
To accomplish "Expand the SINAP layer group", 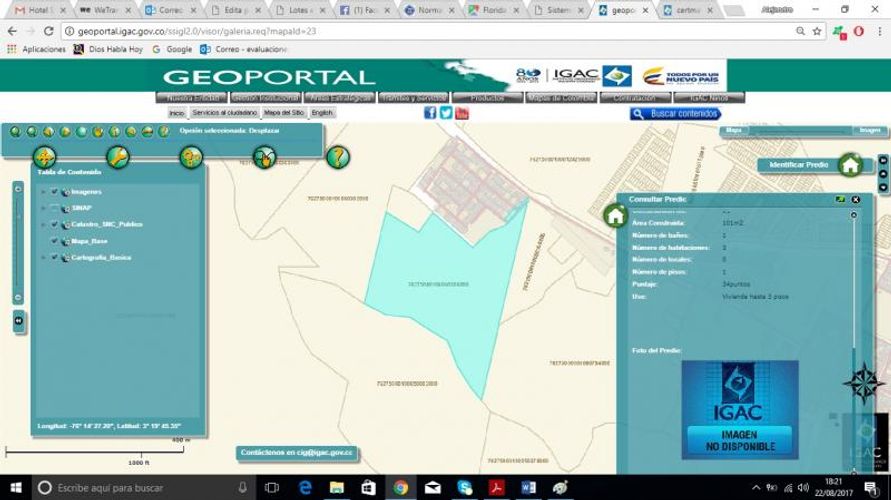I will click(x=43, y=209).
